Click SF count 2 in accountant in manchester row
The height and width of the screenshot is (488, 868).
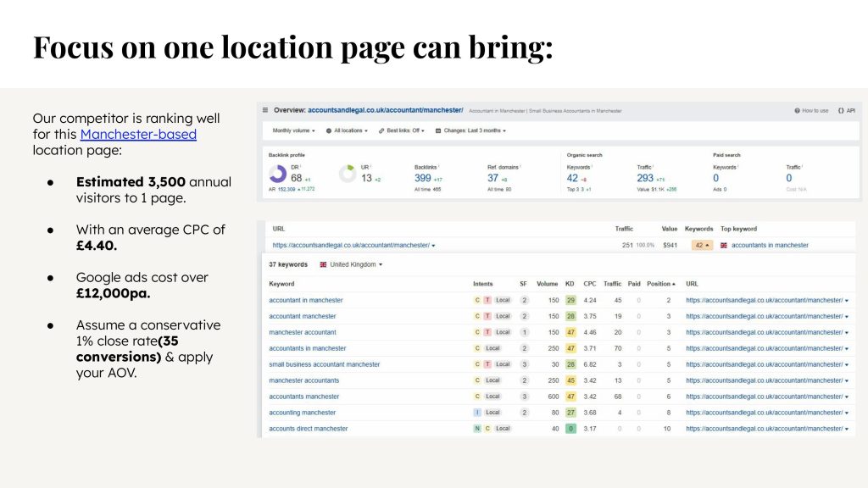(524, 301)
